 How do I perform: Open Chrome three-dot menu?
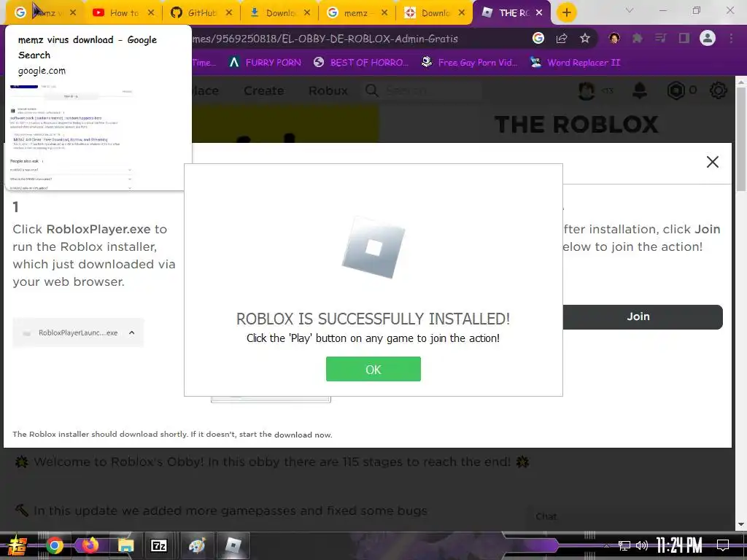pos(731,38)
